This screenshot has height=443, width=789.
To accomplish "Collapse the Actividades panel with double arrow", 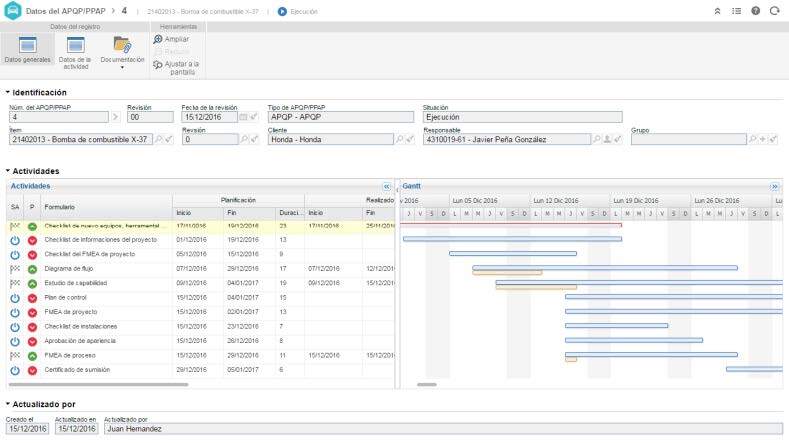I will click(x=387, y=186).
